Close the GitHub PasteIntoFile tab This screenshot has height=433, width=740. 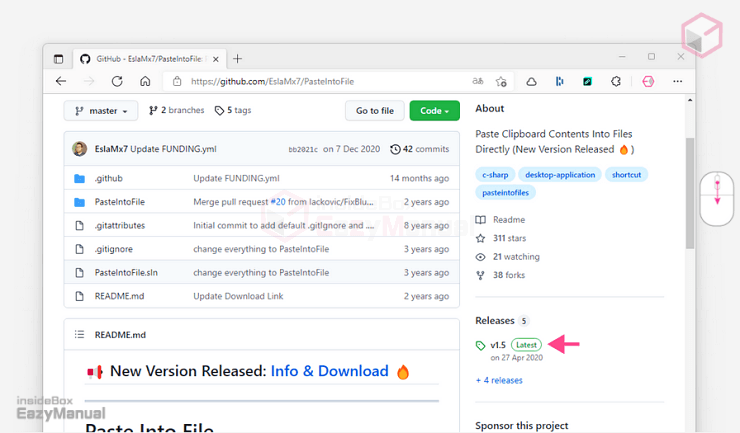216,59
